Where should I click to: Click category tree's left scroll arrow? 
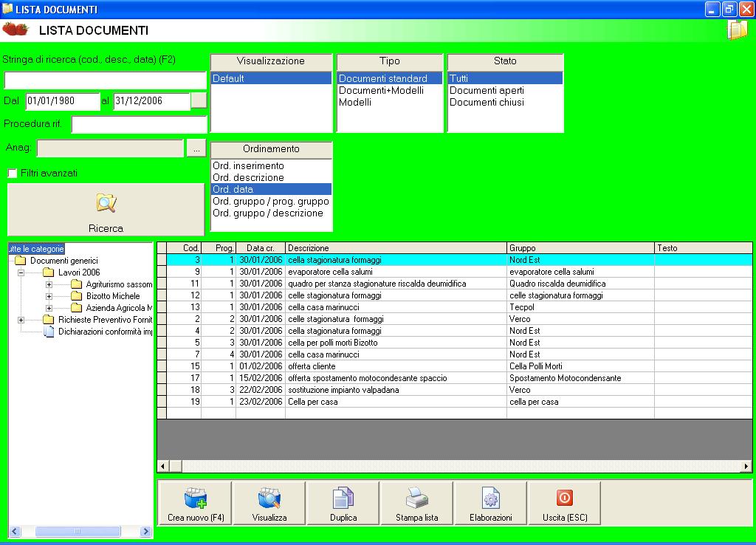point(15,532)
